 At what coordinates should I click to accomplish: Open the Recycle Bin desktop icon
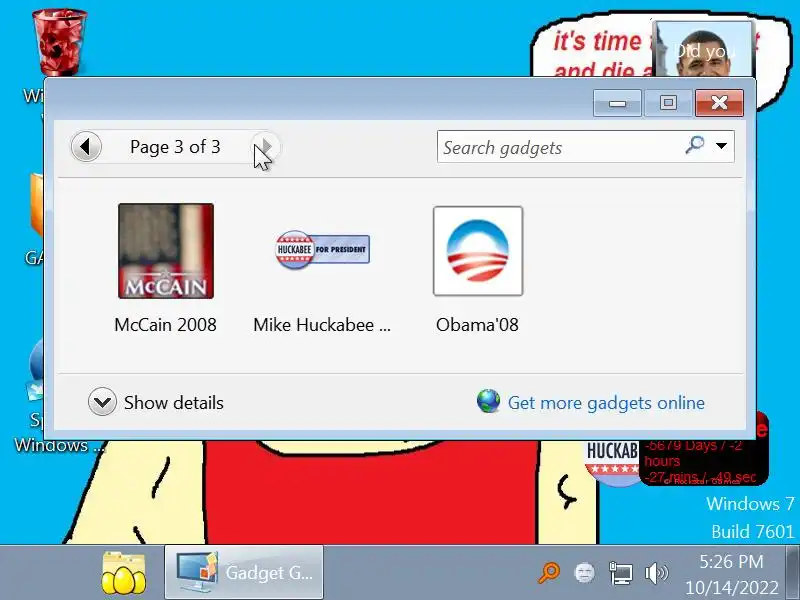coord(59,43)
